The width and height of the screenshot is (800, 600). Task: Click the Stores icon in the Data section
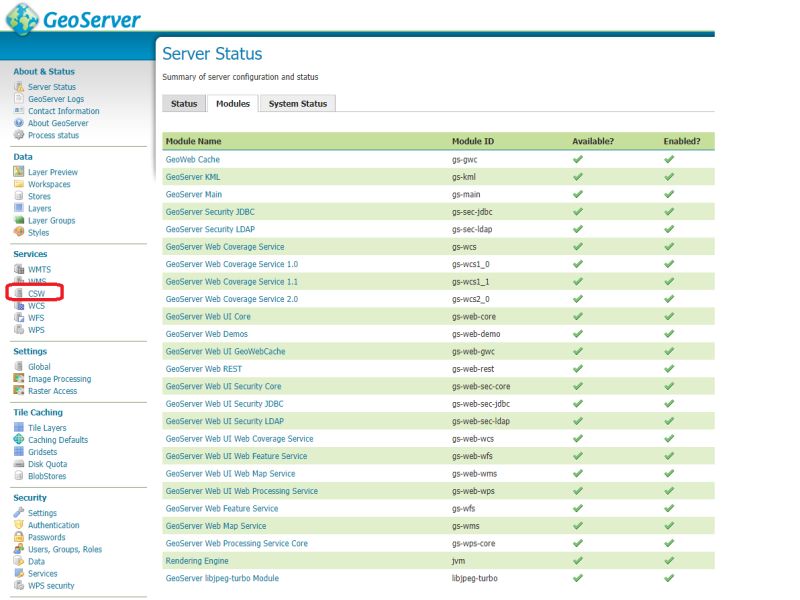click(x=18, y=196)
